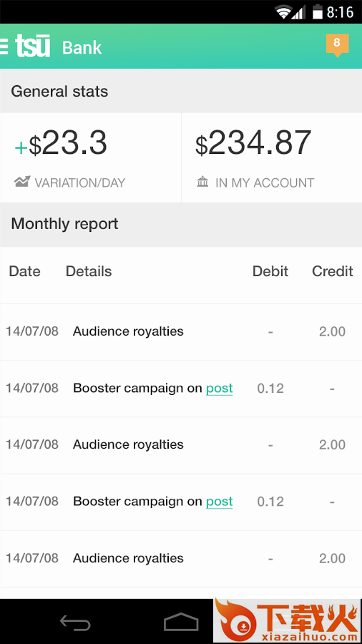
Task: Open the hamburger navigation menu
Action: click(4, 47)
